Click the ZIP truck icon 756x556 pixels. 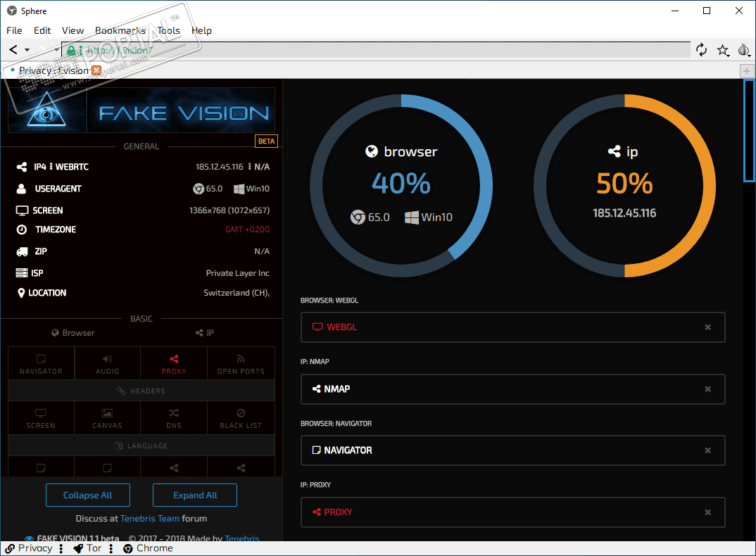23,252
